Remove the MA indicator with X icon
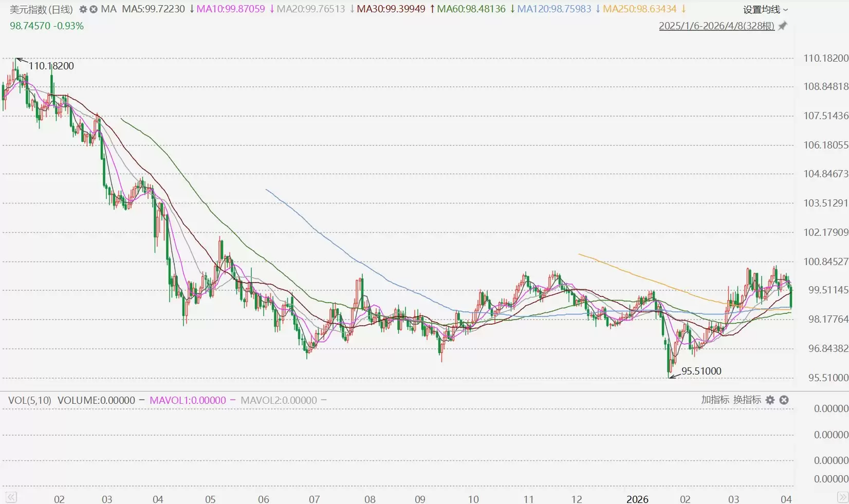The image size is (849, 504). 94,9
